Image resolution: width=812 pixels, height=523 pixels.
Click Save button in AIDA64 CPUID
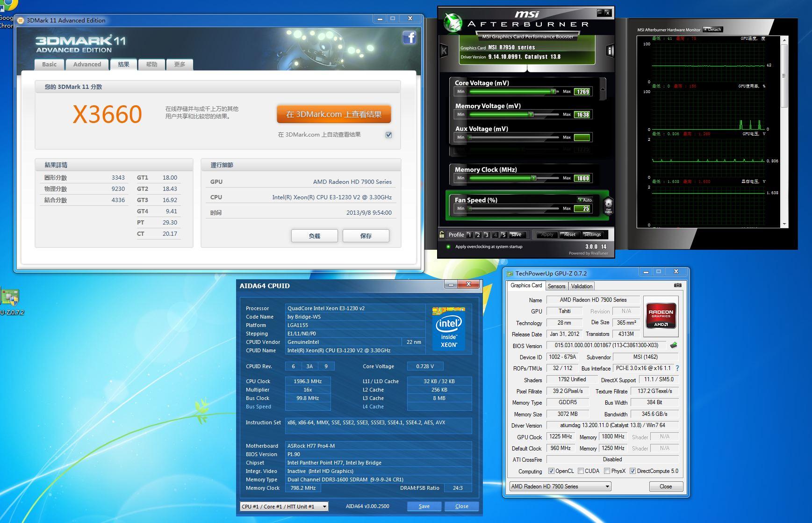pos(424,506)
